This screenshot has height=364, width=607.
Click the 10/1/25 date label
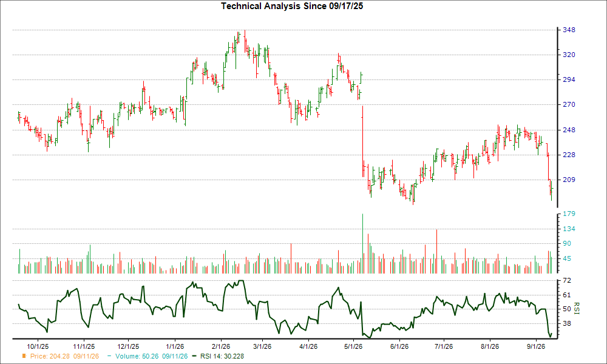[38, 346]
